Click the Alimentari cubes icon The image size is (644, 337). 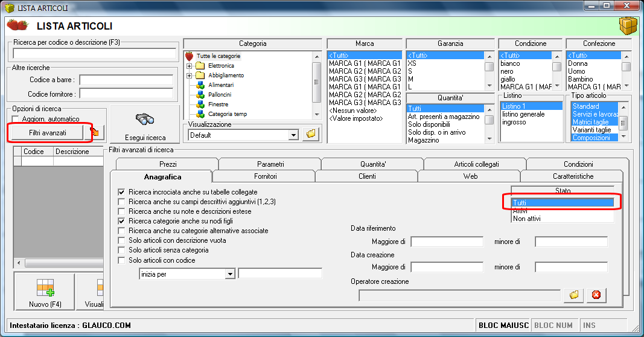(x=200, y=85)
